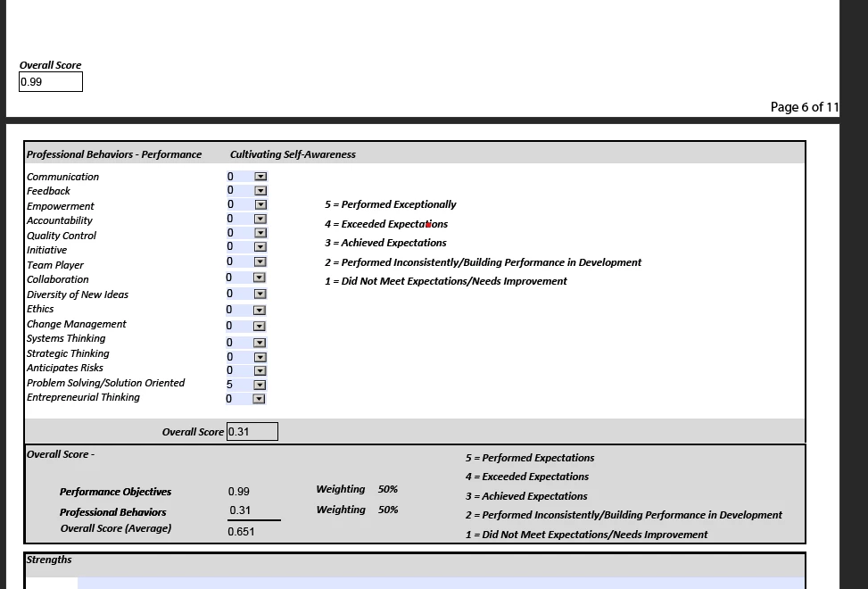Viewport: 868px width, 589px height.
Task: Click the Performance Objectives 0.99 value
Action: pos(238,492)
